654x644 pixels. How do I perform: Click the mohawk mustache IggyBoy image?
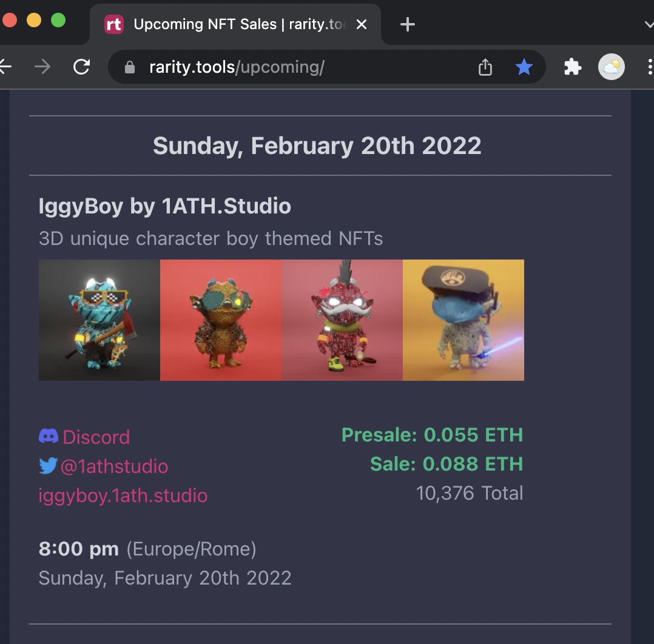[342, 320]
